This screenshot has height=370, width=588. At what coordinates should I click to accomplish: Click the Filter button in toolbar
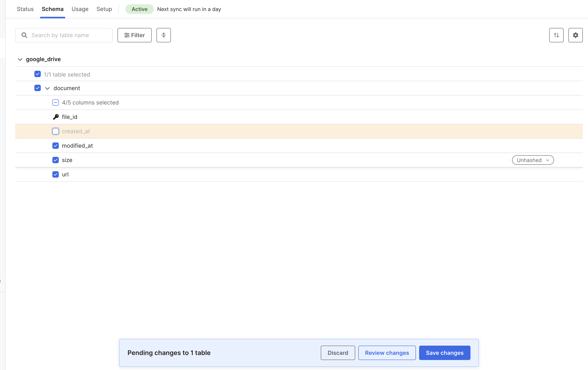click(134, 35)
